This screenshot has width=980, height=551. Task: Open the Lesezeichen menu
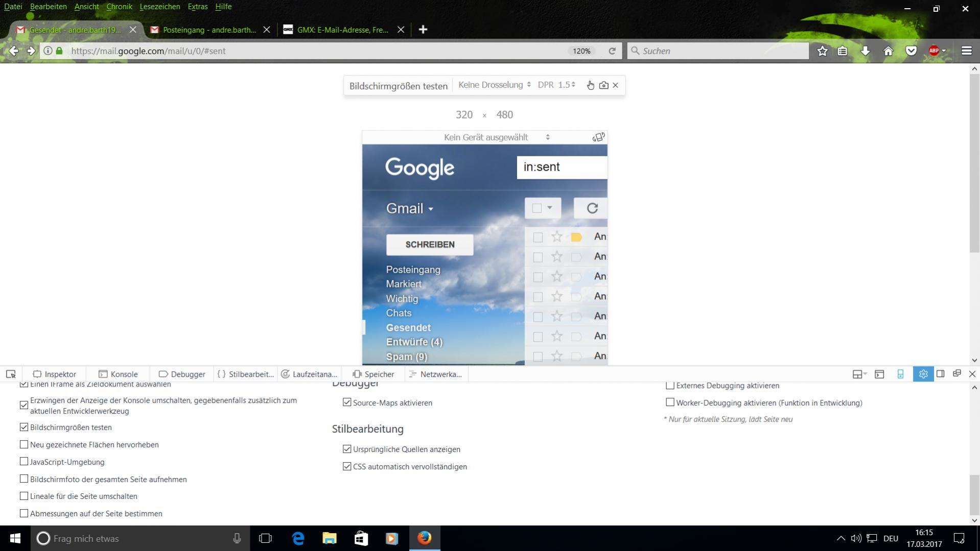159,7
